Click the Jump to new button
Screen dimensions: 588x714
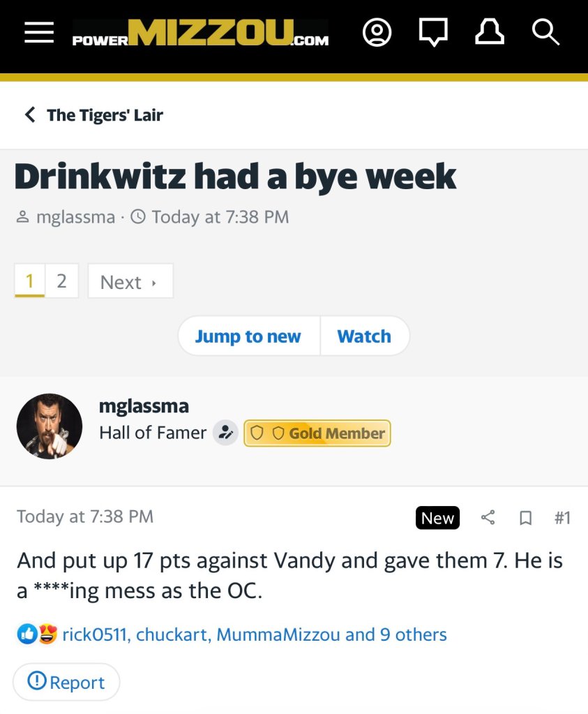(x=248, y=336)
